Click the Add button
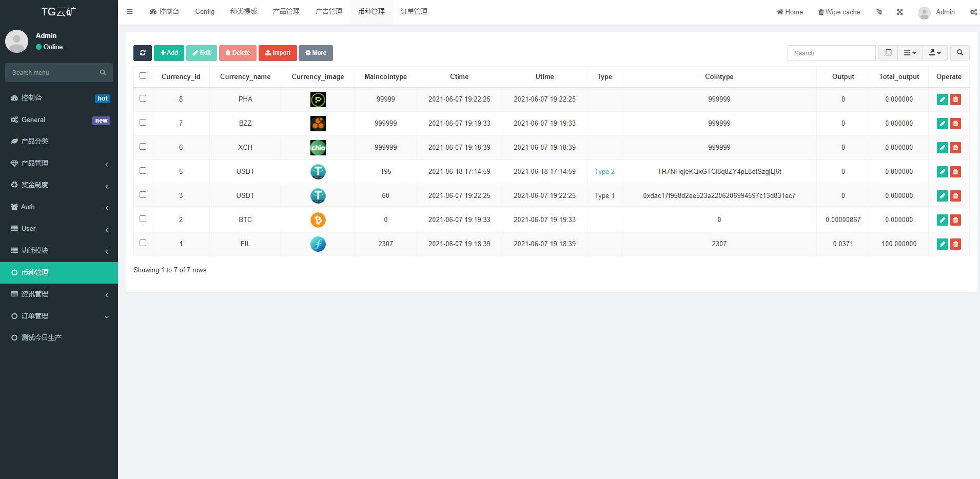980x479 pixels. [x=169, y=53]
